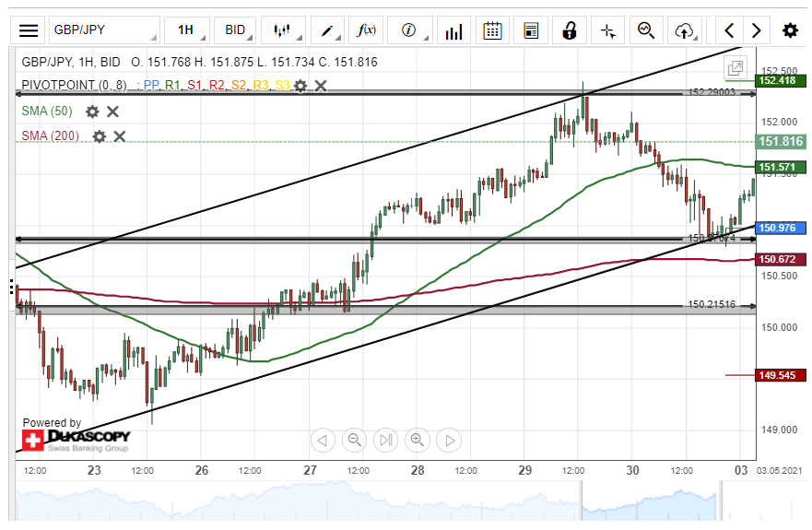Remove the SMA (200) indicator
812x530 pixels.
(x=120, y=136)
